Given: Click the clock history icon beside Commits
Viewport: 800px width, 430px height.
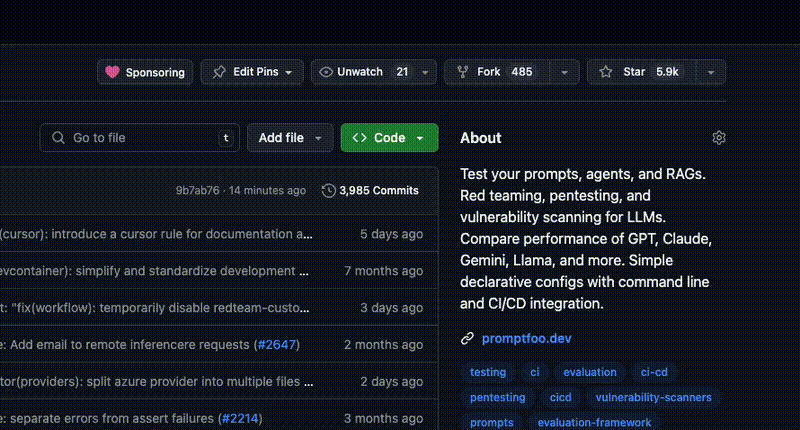Looking at the screenshot, I should tap(329, 190).
